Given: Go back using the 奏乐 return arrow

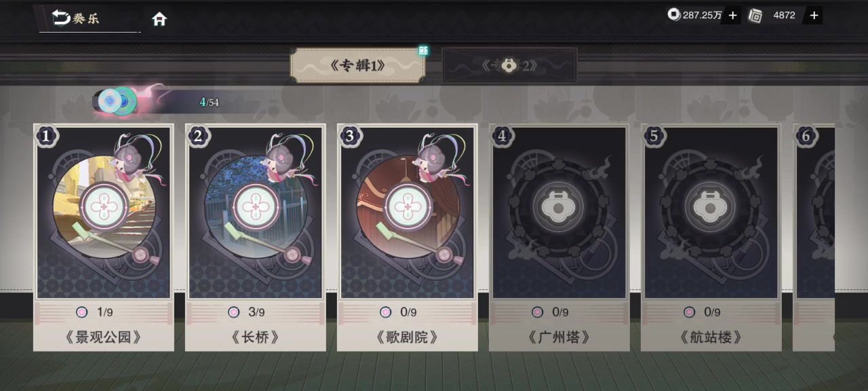Looking at the screenshot, I should [x=61, y=18].
